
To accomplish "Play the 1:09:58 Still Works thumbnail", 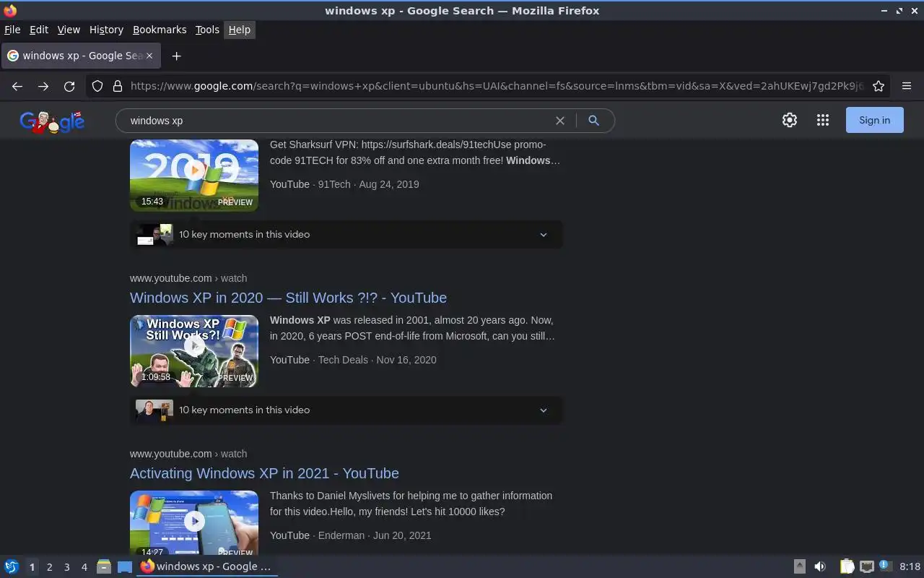I will click(194, 351).
